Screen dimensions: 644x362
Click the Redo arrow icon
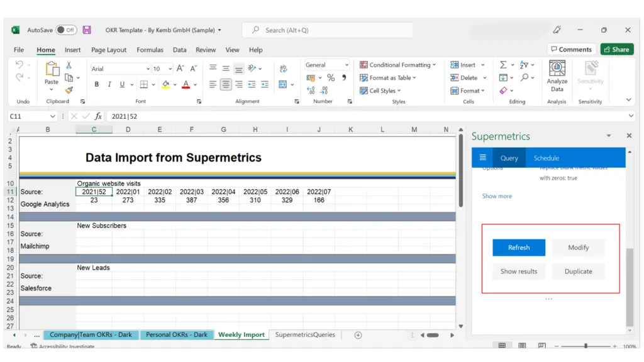coord(19,77)
